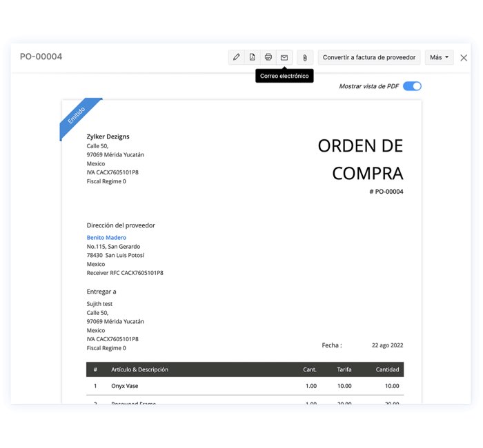This screenshot has width=483, height=448.
Task: Close the PO-00004 panel with X
Action: [x=464, y=57]
